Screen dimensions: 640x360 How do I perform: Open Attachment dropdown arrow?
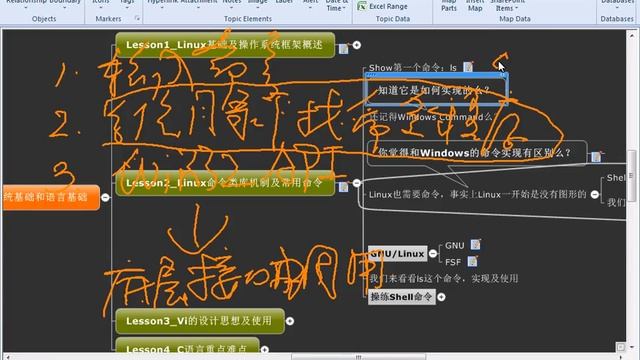[x=198, y=7]
